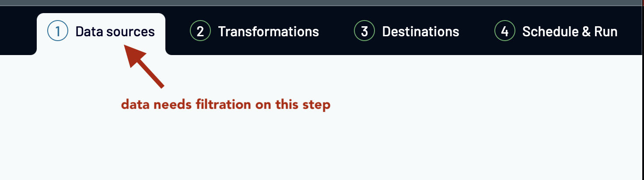Click the empty light content area

394,140
